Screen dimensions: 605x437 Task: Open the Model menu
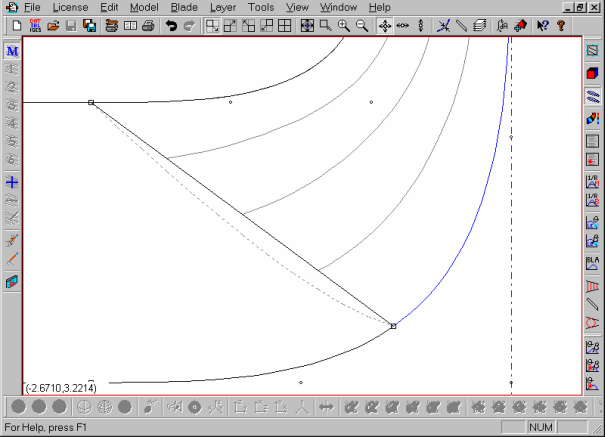point(144,7)
